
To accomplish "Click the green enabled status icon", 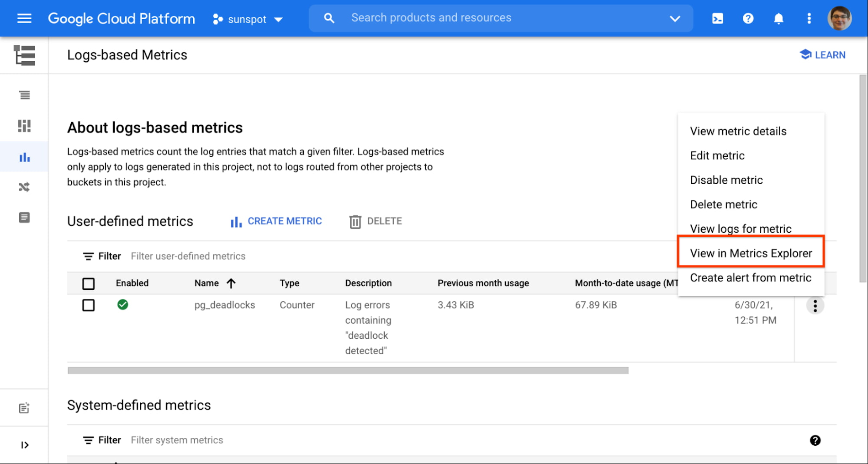I will 122,304.
